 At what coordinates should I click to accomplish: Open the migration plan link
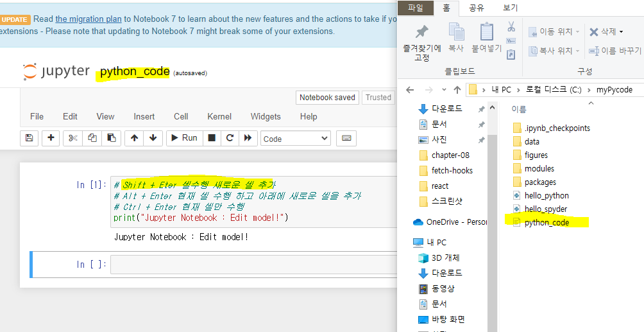(89, 19)
